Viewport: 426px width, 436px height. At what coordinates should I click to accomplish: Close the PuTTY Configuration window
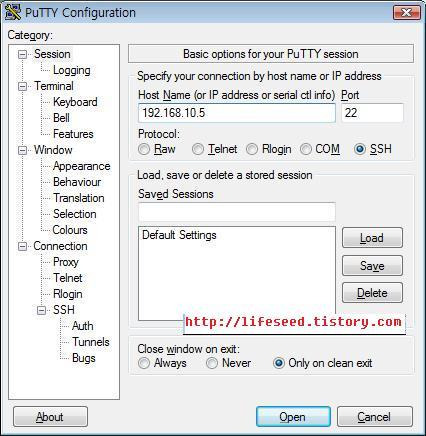point(406,12)
